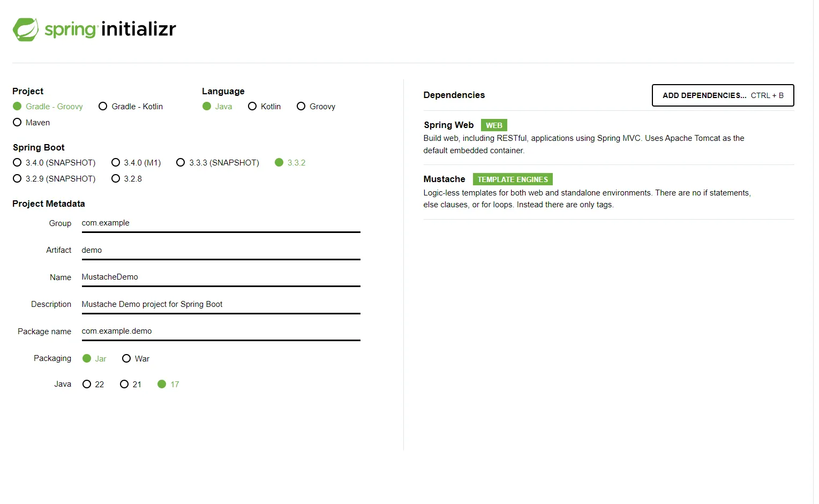Click the Spring Initializr leaf logo

[26, 29]
